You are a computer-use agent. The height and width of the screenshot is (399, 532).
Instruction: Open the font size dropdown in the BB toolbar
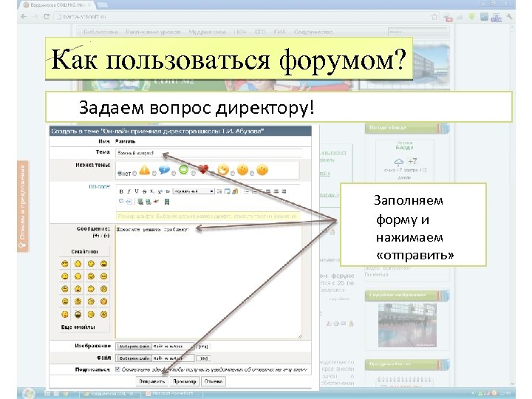194,191
